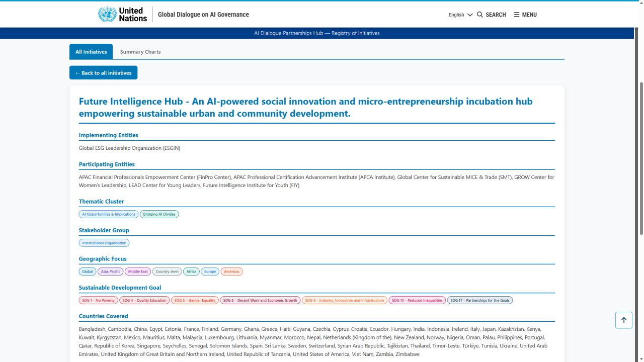
Task: Click the United Nations emblem logo
Action: (x=107, y=15)
